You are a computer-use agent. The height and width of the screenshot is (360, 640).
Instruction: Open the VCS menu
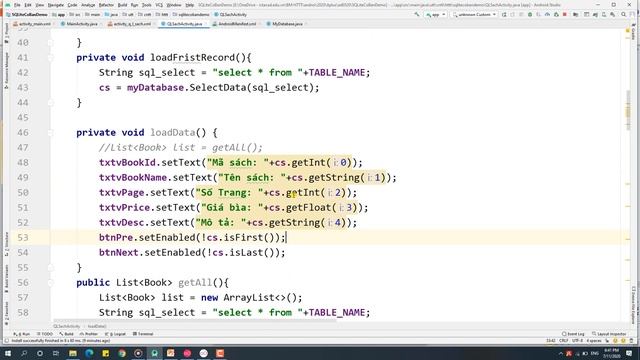tap(159, 5)
